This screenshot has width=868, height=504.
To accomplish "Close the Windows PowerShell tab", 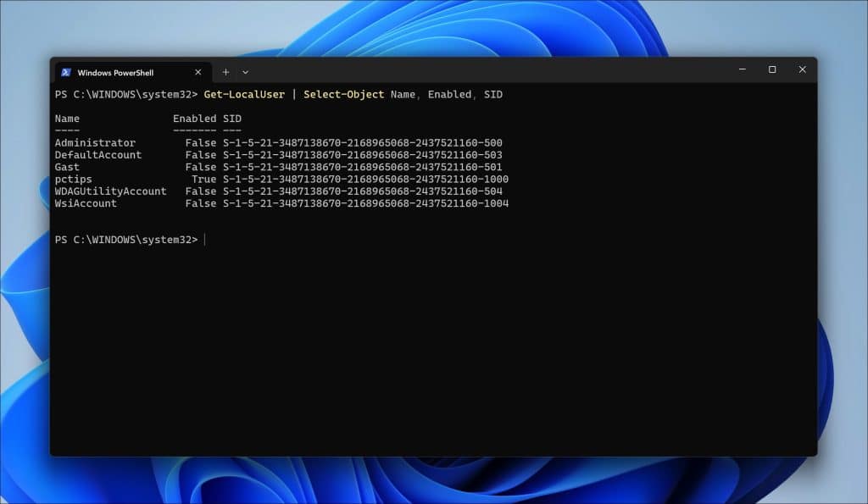I will click(198, 73).
